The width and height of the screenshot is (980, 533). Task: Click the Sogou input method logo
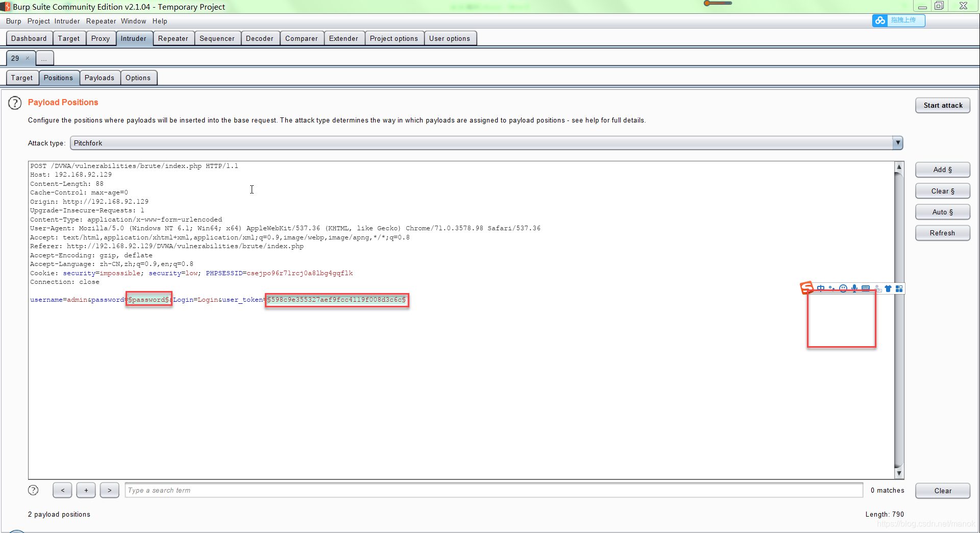[x=807, y=288]
